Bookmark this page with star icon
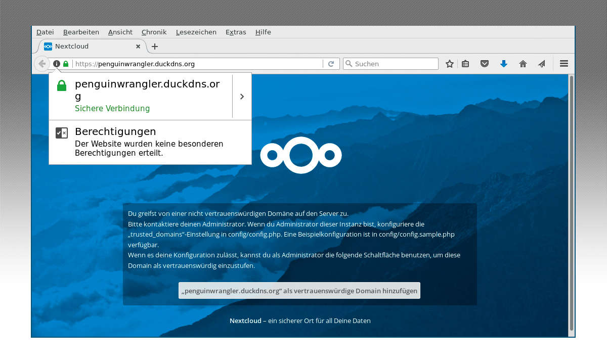 pyautogui.click(x=449, y=64)
